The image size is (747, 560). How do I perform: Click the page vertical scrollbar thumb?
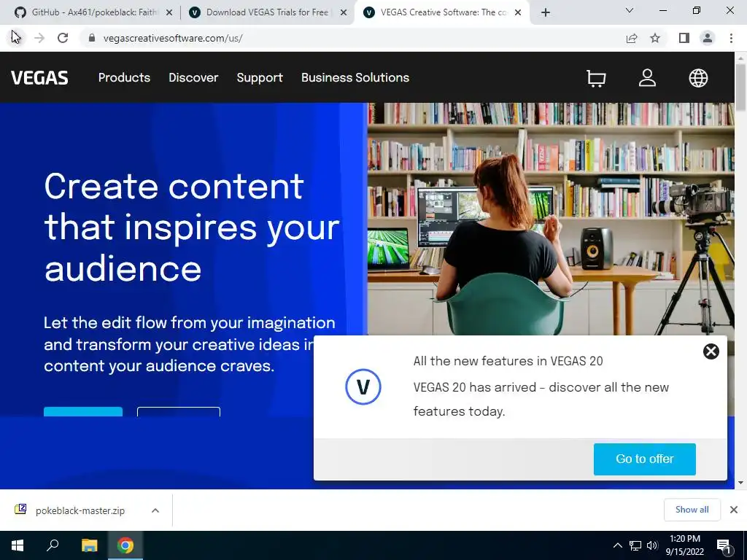tap(741, 87)
